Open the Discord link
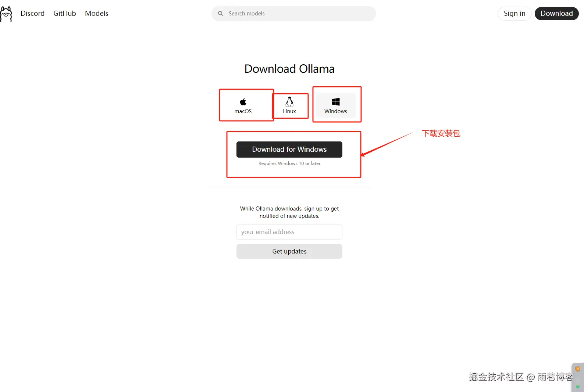Viewport: 584px width, 392px height. [x=32, y=13]
